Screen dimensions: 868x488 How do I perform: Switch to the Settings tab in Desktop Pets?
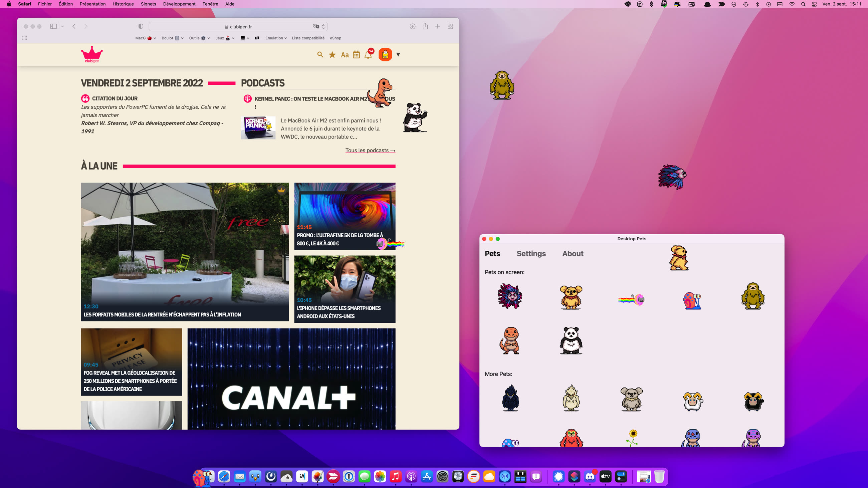click(531, 254)
